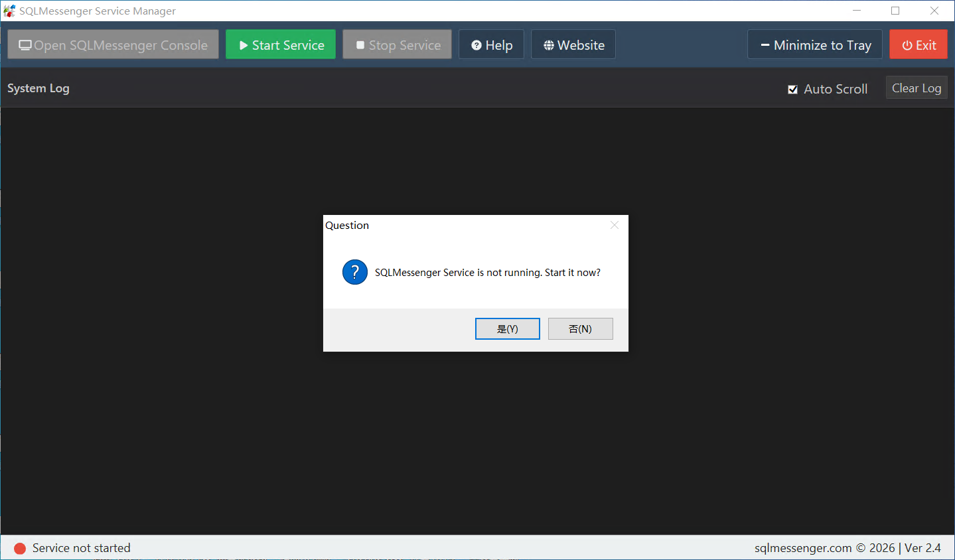Confirm with the 是(Y) button
The width and height of the screenshot is (955, 560).
508,328
